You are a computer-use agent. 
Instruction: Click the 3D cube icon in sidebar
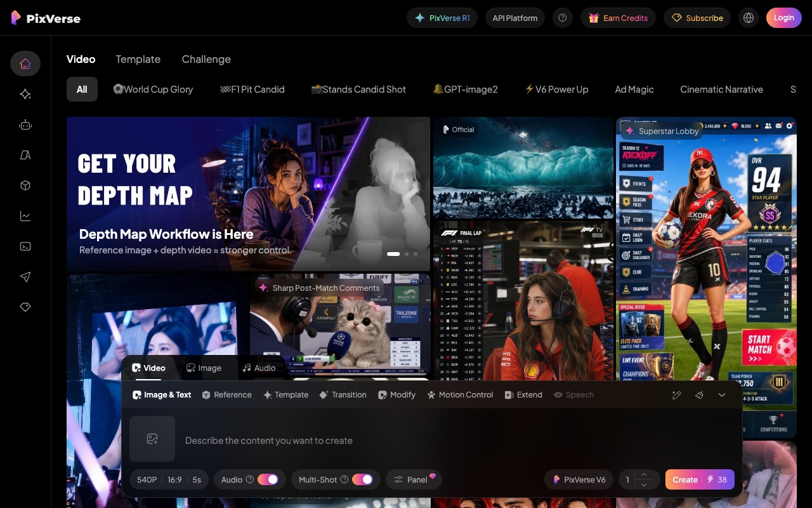point(25,185)
